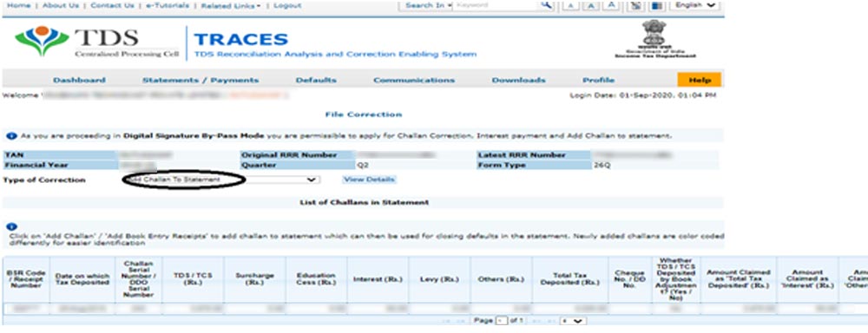This screenshot has width=868, height=333.
Task: Click the Interest (Rs.) column header
Action: click(378, 279)
